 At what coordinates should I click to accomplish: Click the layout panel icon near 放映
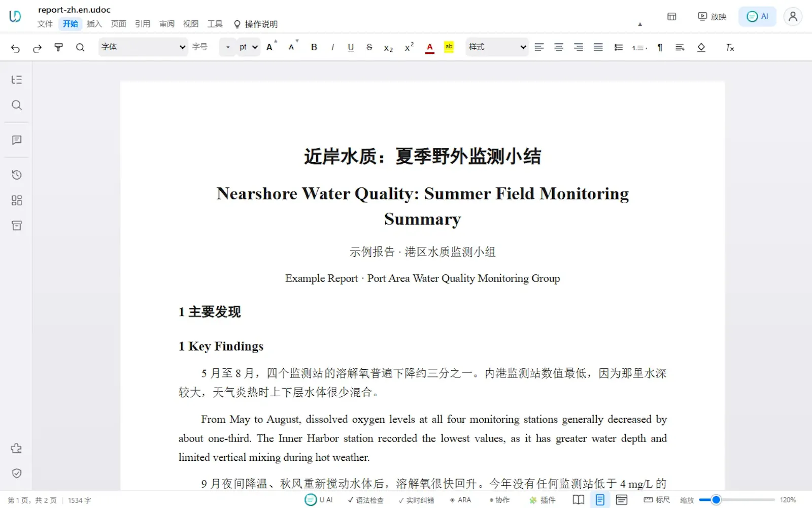pyautogui.click(x=671, y=17)
